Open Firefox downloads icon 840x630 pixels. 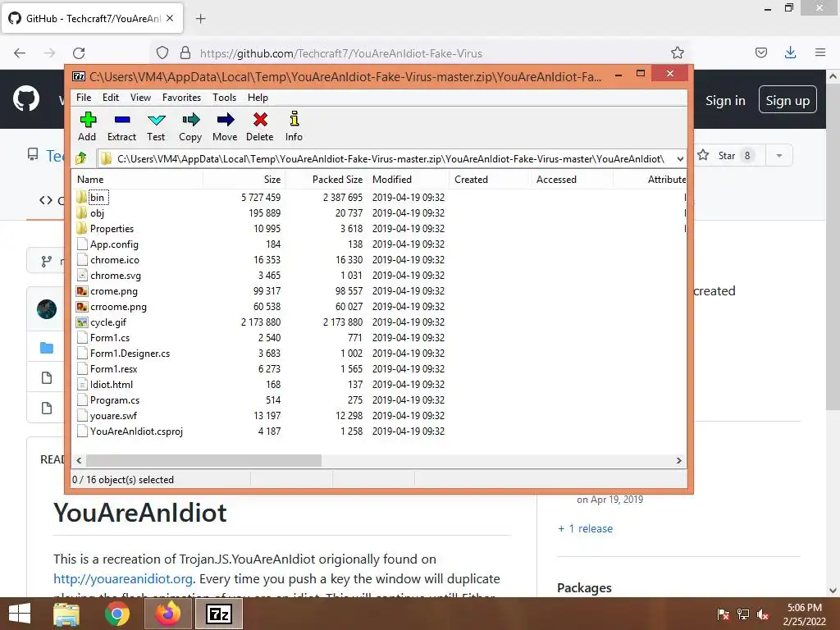(x=790, y=52)
